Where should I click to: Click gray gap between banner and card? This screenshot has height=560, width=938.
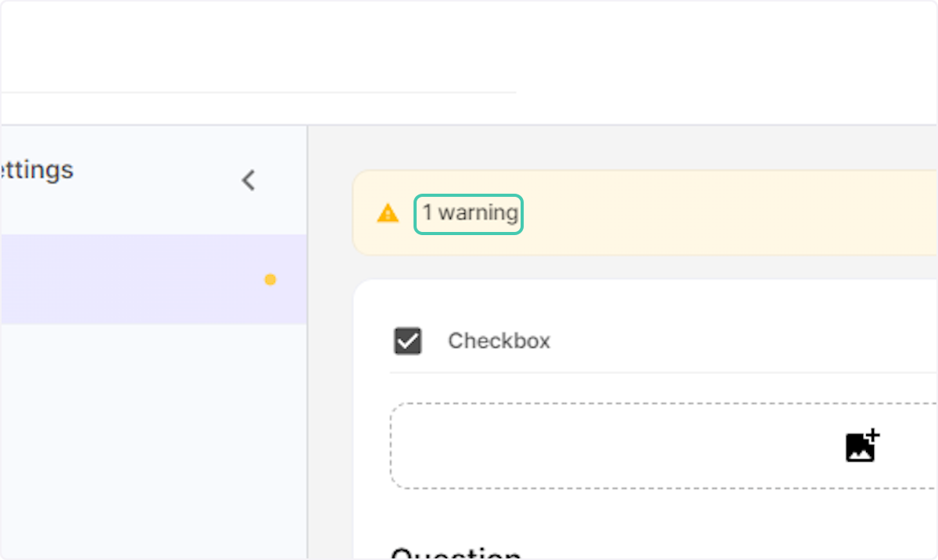625,267
